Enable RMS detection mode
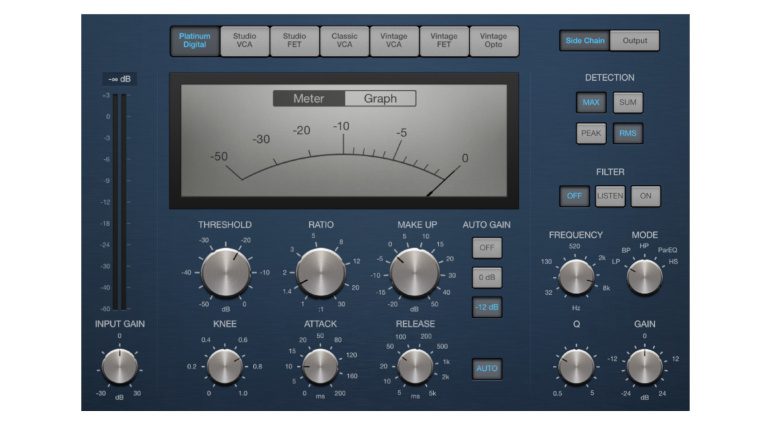Viewport: 770px width, 425px height. (628, 133)
